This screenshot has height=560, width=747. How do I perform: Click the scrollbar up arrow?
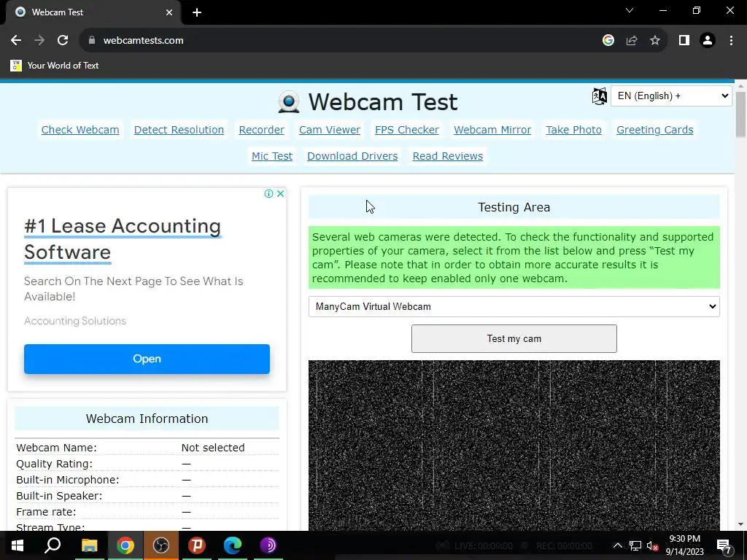pyautogui.click(x=740, y=86)
